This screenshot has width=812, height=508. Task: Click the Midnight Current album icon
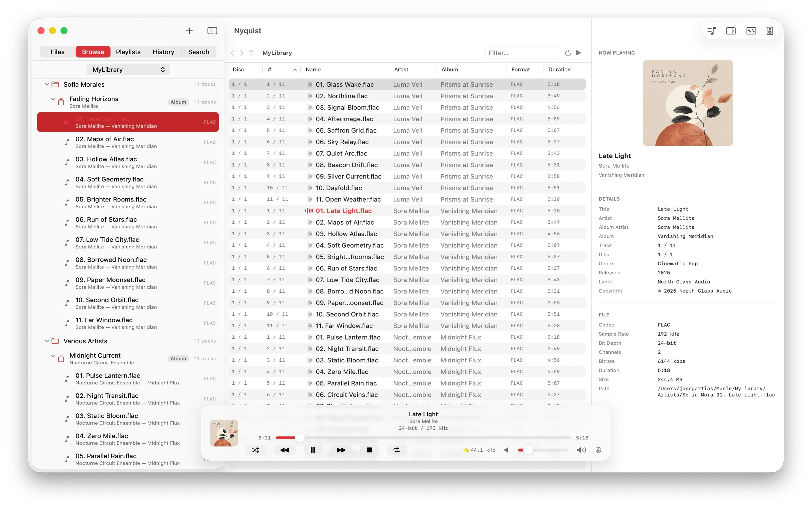[61, 358]
